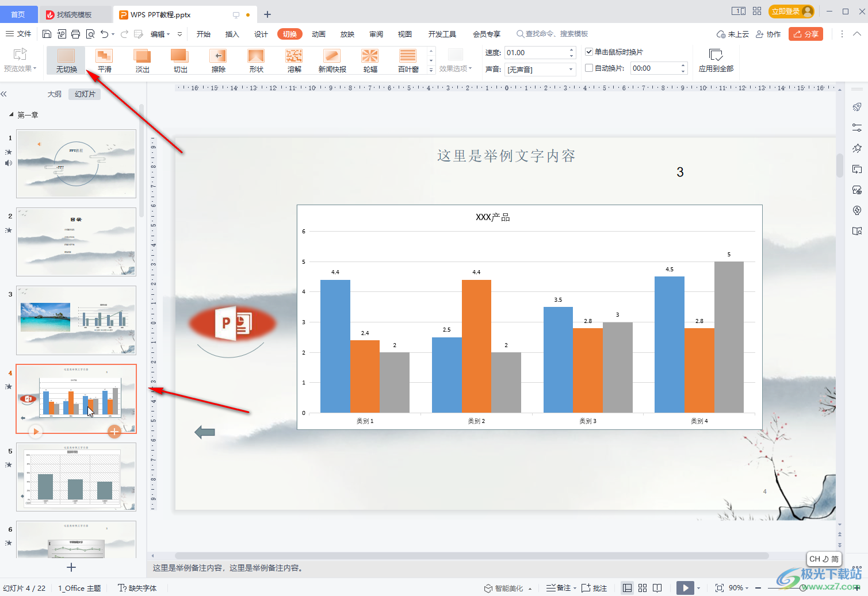Click the 应用到全部 apply-to-all icon

point(716,55)
